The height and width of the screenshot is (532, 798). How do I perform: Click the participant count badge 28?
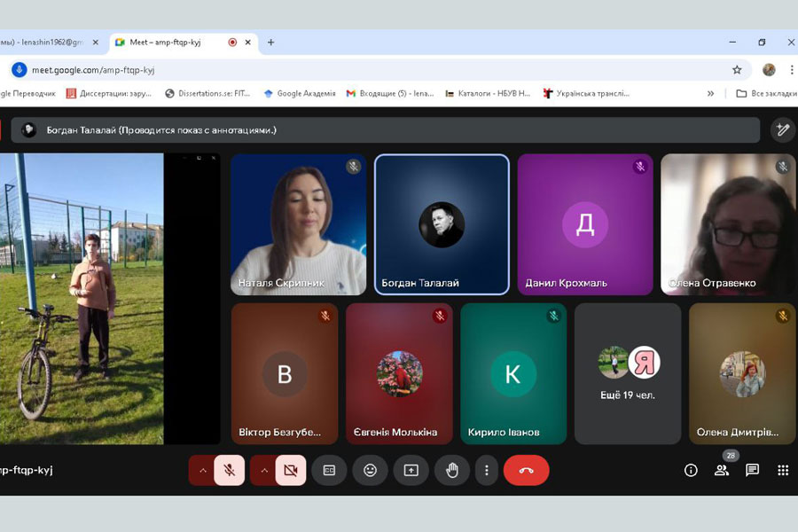(x=731, y=456)
